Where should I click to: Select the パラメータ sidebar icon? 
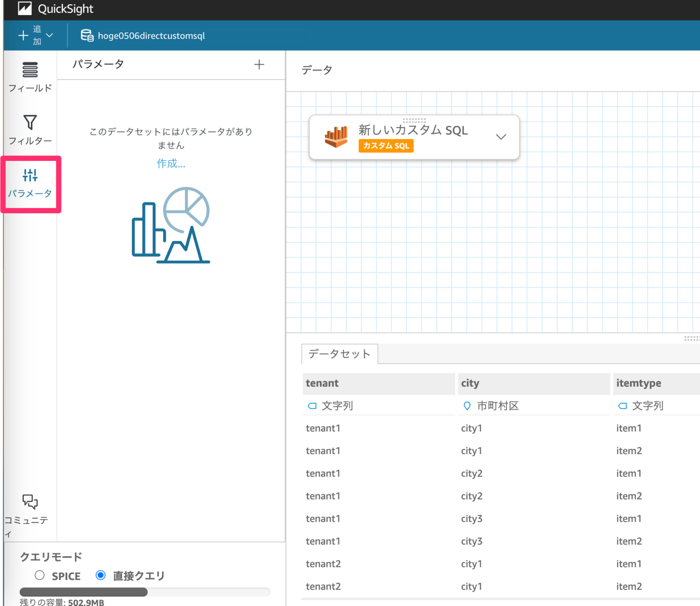coord(30,182)
